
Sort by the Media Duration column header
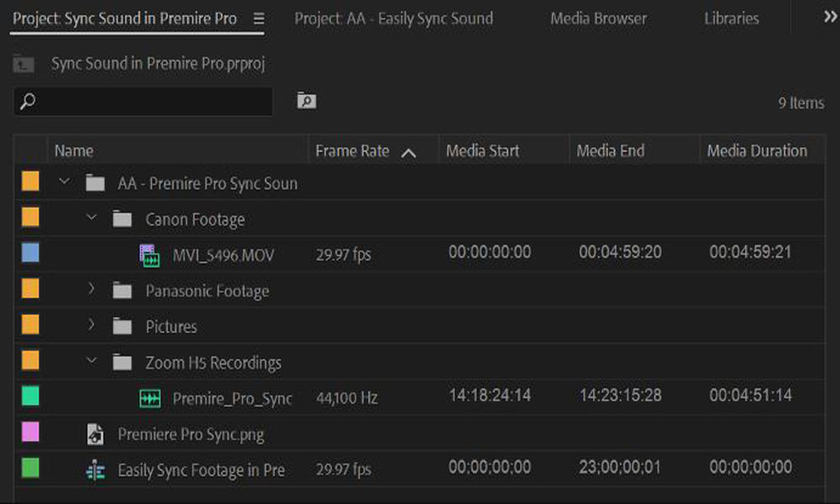click(x=757, y=151)
